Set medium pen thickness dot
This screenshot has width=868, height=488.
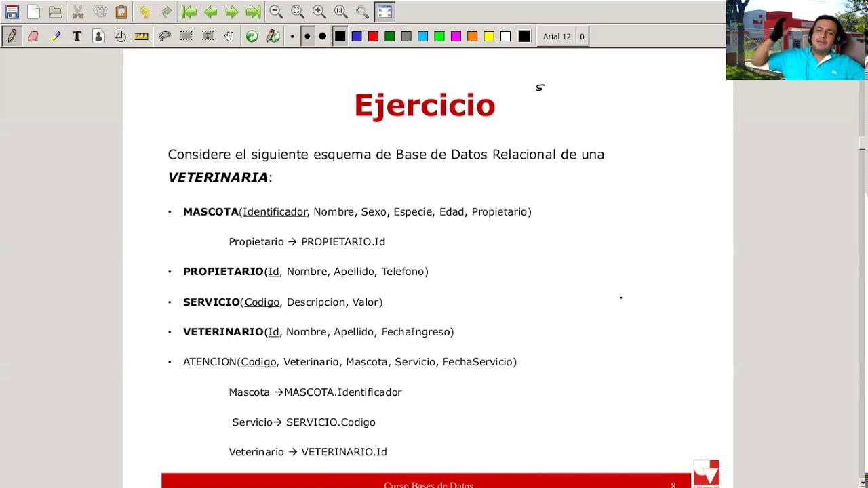(x=307, y=37)
